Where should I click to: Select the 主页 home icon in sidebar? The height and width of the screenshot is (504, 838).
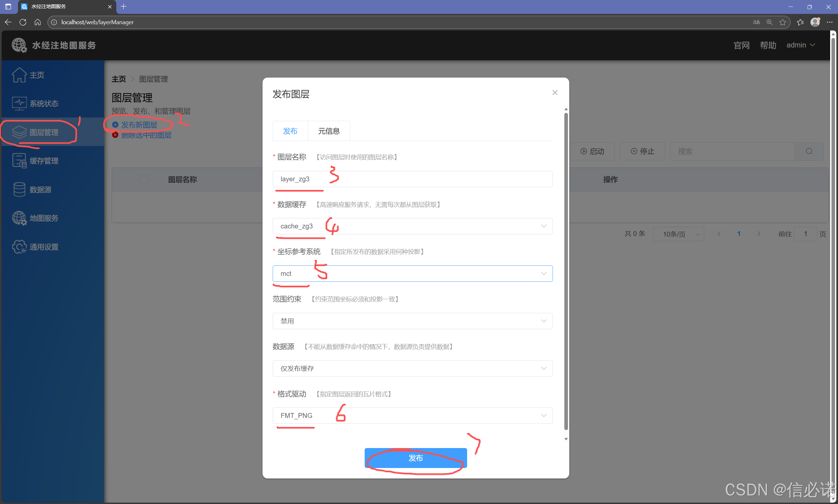pyautogui.click(x=19, y=75)
